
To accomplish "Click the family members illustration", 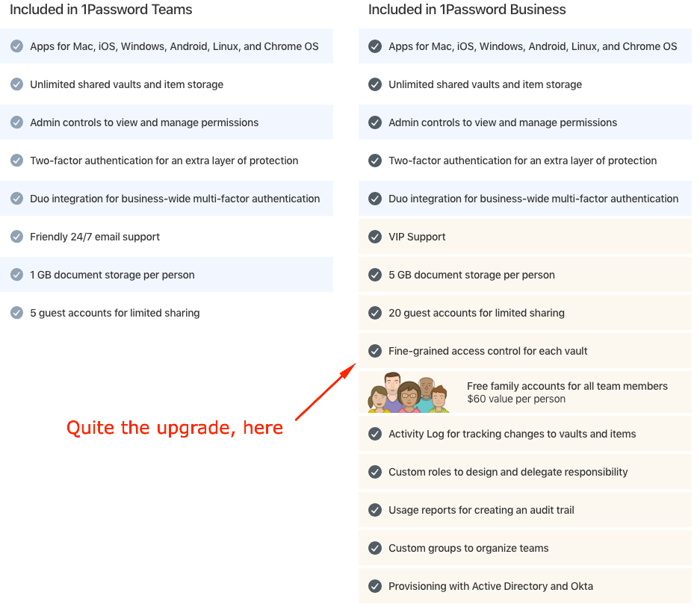I will (x=409, y=393).
